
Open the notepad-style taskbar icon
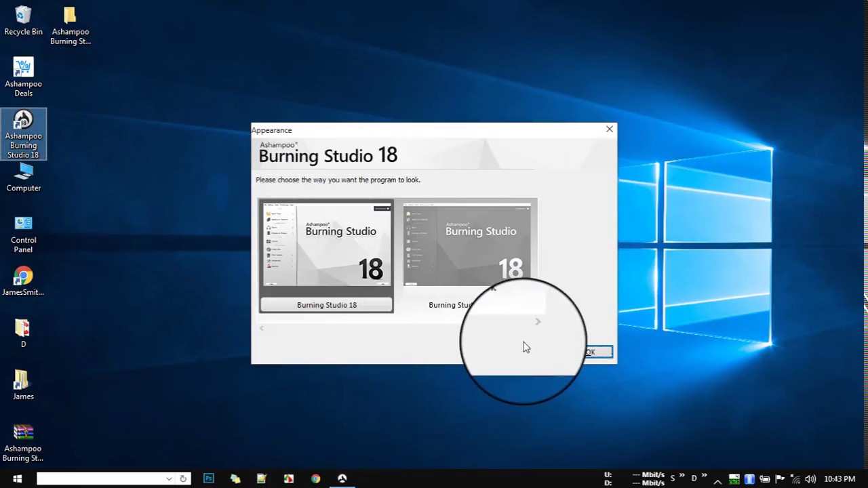[262, 479]
